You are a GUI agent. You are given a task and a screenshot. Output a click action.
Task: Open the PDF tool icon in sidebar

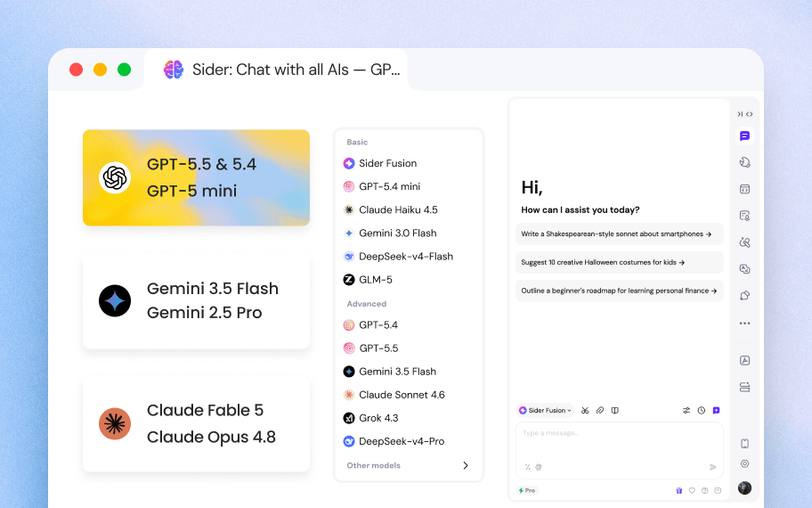(x=744, y=360)
